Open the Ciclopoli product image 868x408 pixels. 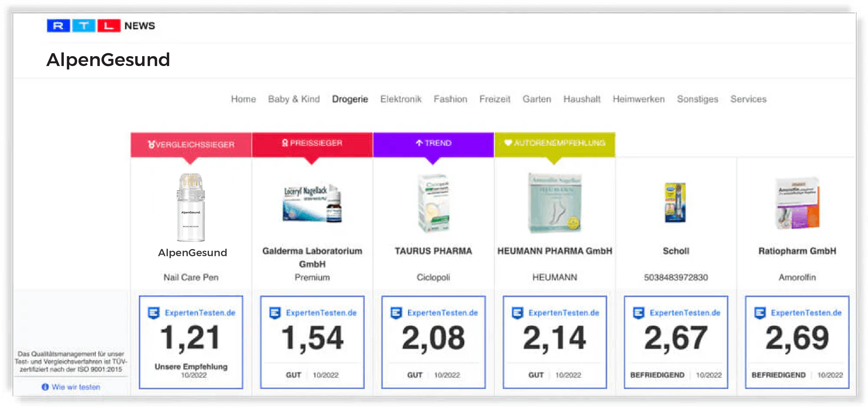pyautogui.click(x=433, y=203)
